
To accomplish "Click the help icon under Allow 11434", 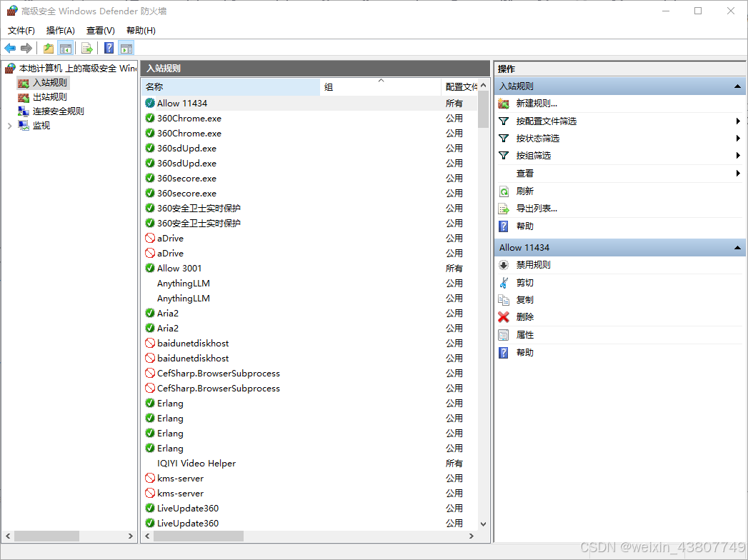I will pos(503,353).
